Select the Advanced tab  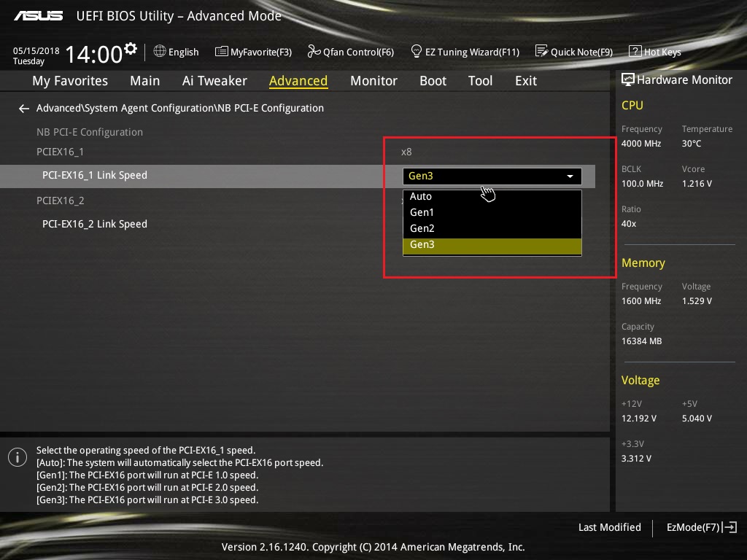[x=298, y=81]
